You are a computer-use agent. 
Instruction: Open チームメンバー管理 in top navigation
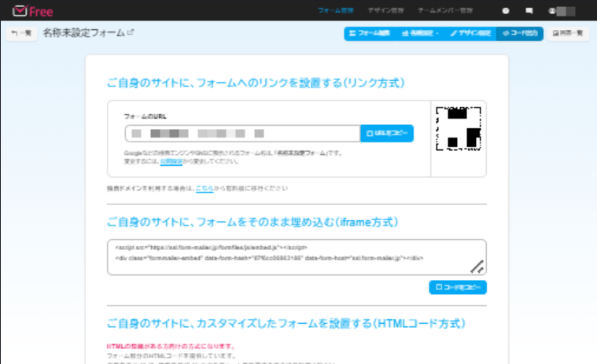click(445, 12)
